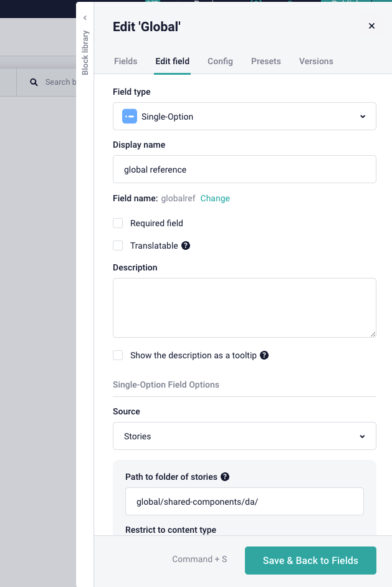This screenshot has width=392, height=587.
Task: Switch to the Config tab
Action: point(220,61)
